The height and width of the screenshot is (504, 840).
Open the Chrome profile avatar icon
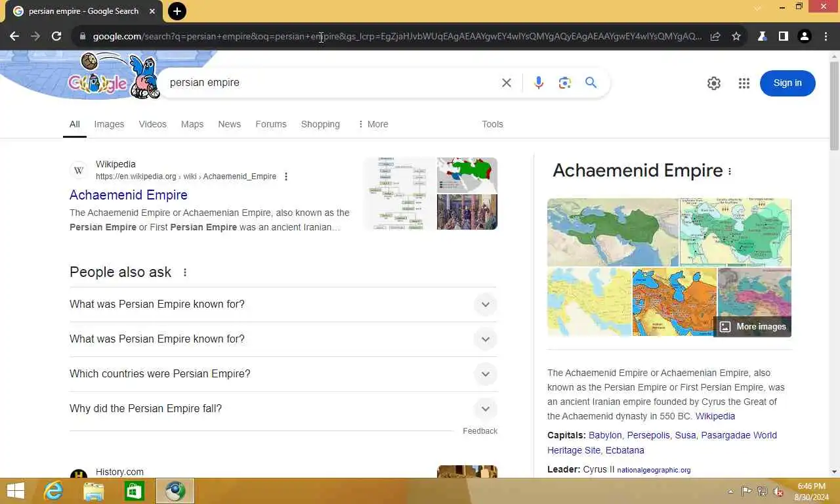805,36
